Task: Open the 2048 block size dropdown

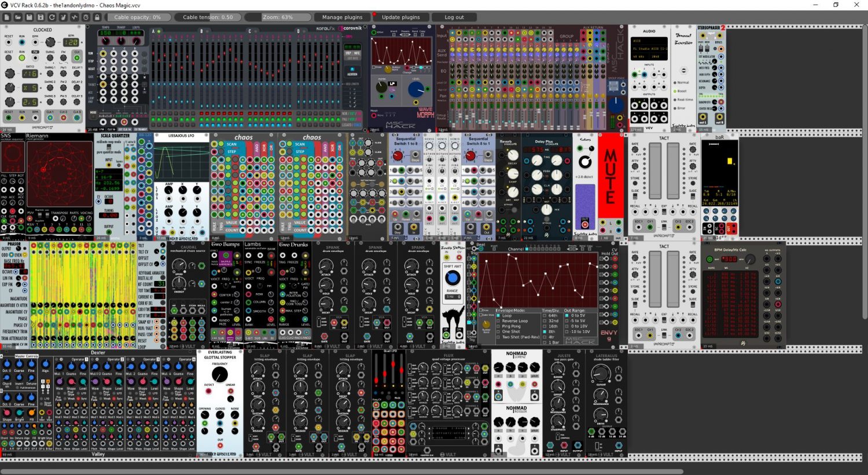Action: coord(658,57)
